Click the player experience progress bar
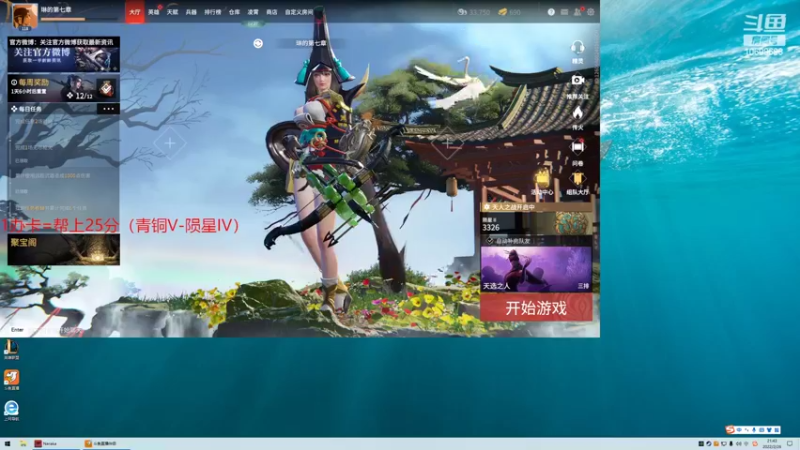Image resolution: width=800 pixels, height=450 pixels. (x=79, y=19)
